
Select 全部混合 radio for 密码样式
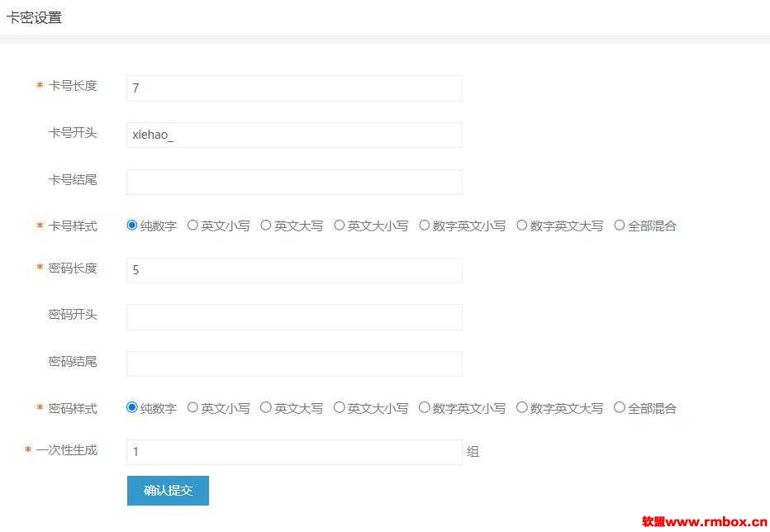pos(620,407)
